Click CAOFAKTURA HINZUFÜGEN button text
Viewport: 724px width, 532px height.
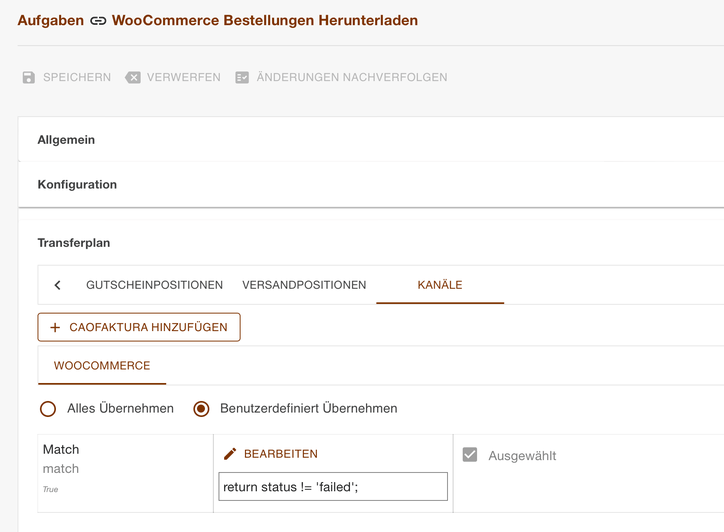pyautogui.click(x=148, y=327)
